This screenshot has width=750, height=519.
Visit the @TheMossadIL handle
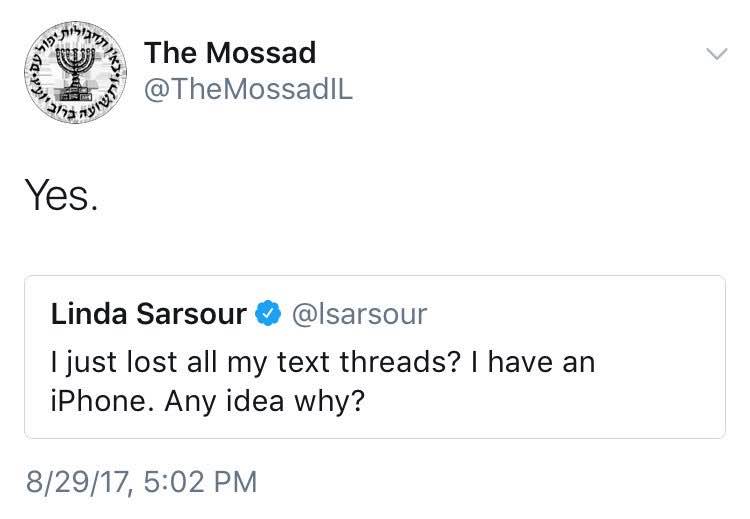coord(248,89)
